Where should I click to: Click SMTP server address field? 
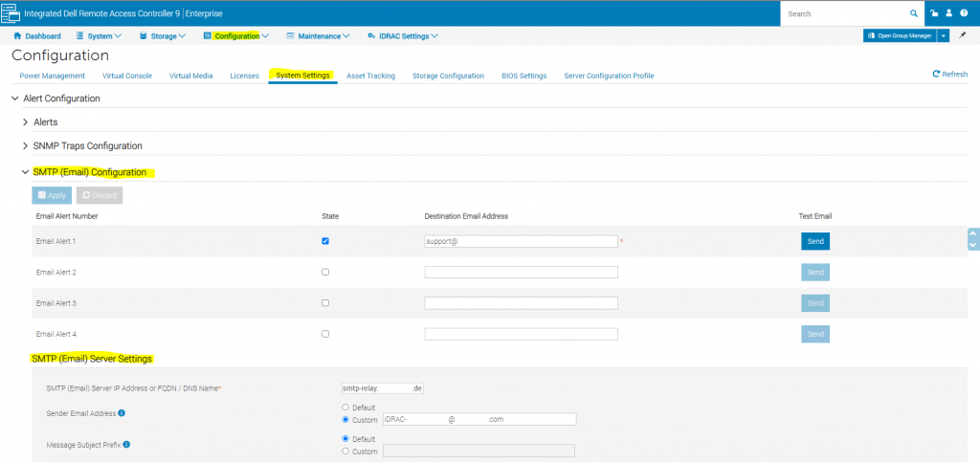point(383,388)
